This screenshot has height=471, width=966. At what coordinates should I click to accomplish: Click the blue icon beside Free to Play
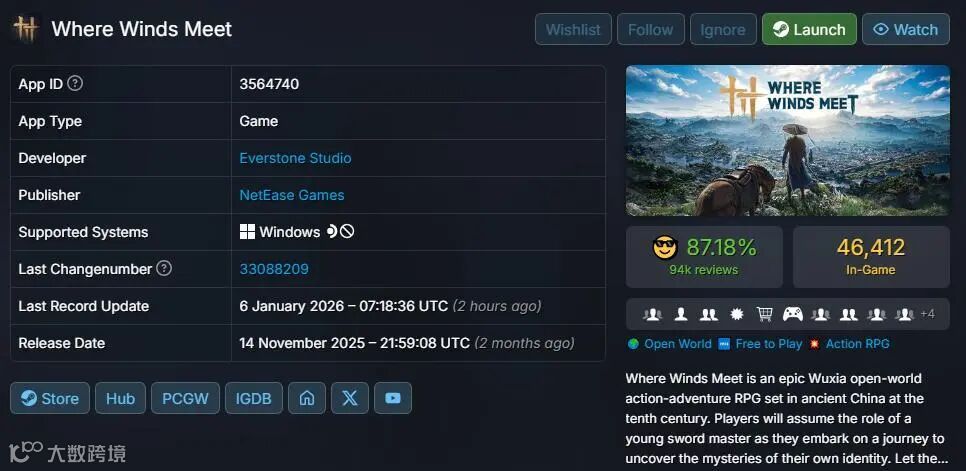(724, 344)
